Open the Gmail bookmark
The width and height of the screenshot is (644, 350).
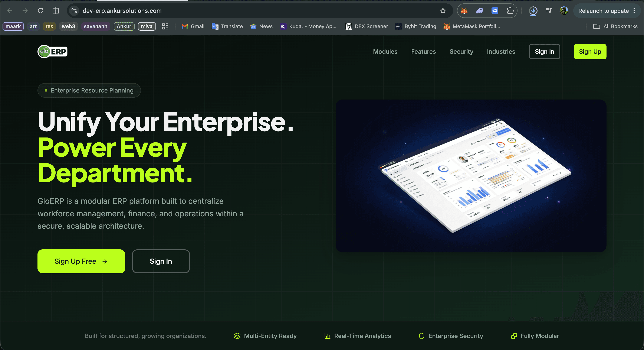(193, 26)
